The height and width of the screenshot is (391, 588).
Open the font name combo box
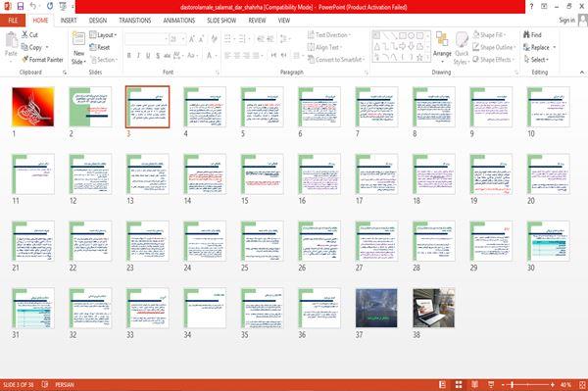(x=146, y=38)
